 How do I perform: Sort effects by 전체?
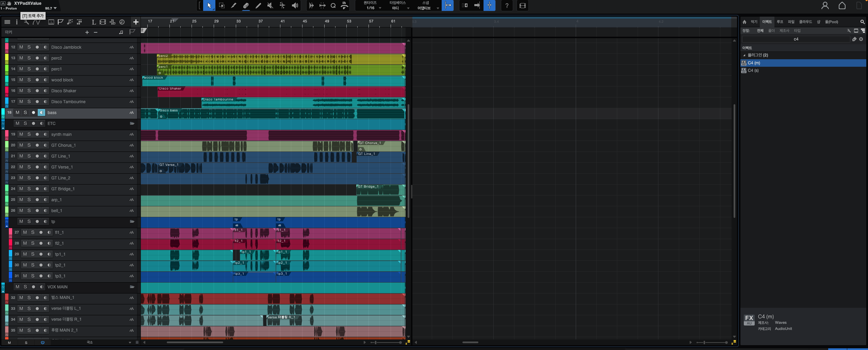760,31
